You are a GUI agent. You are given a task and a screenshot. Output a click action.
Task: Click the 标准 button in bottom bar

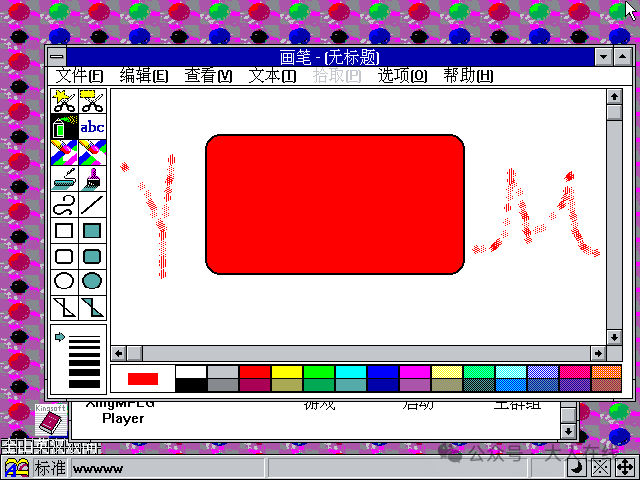point(50,468)
